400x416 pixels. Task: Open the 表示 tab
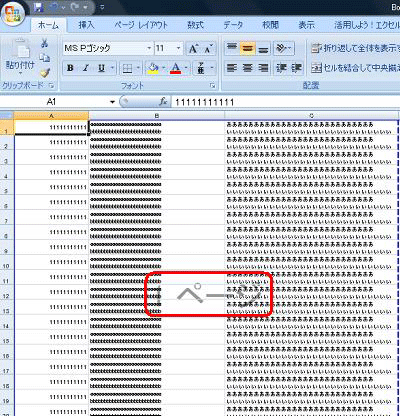[x=306, y=25]
